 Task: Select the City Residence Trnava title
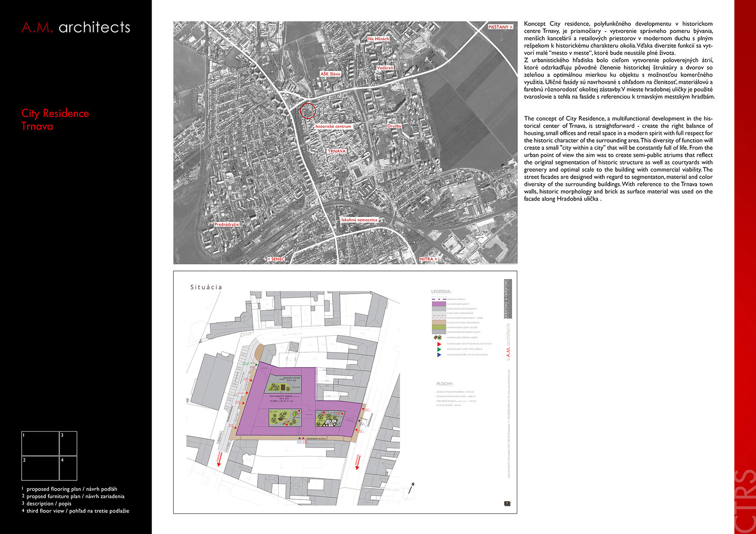click(55, 119)
